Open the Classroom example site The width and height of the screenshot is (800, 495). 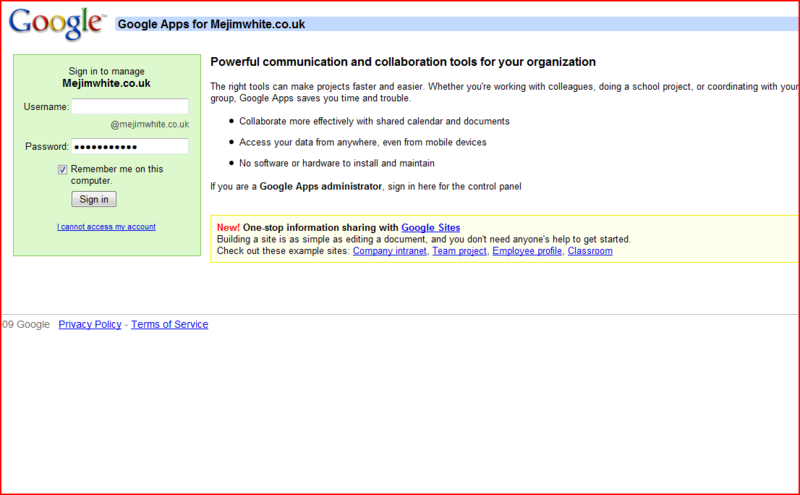590,251
